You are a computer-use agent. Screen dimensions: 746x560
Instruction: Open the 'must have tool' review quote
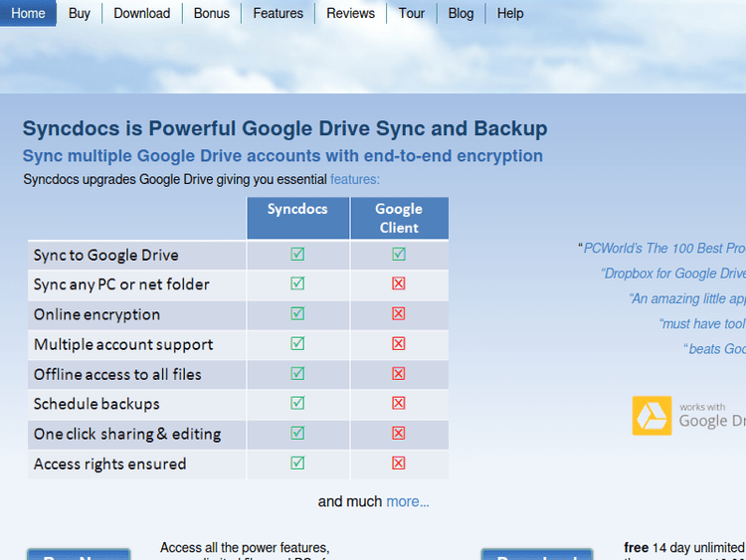[702, 324]
